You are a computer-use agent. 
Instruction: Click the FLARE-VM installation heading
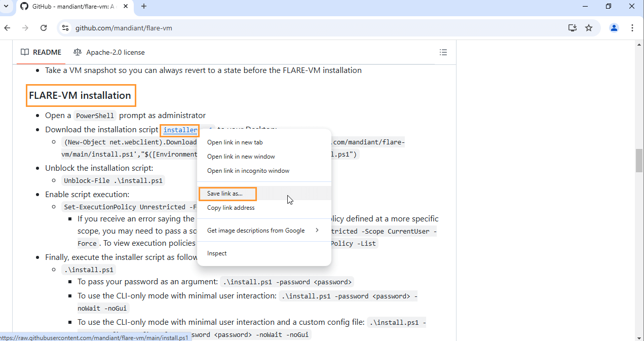[80, 95]
